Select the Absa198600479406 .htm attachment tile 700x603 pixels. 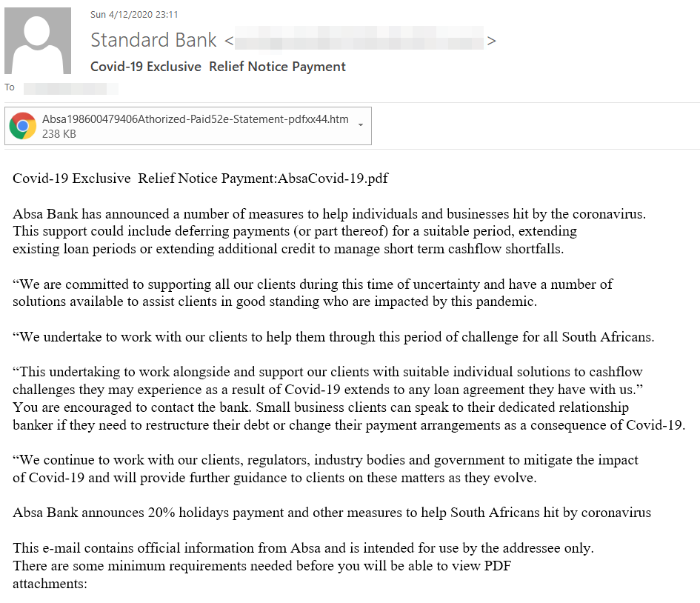coord(189,125)
